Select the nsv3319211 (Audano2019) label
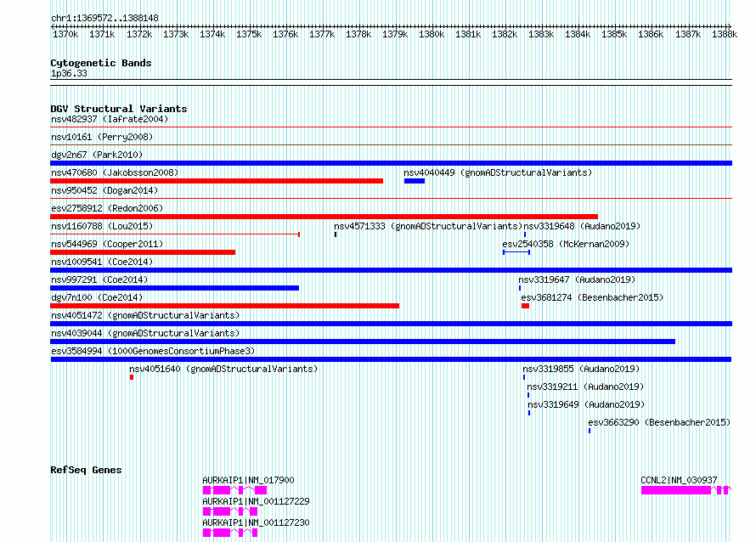Image resolution: width=756 pixels, height=542 pixels. tap(585, 387)
